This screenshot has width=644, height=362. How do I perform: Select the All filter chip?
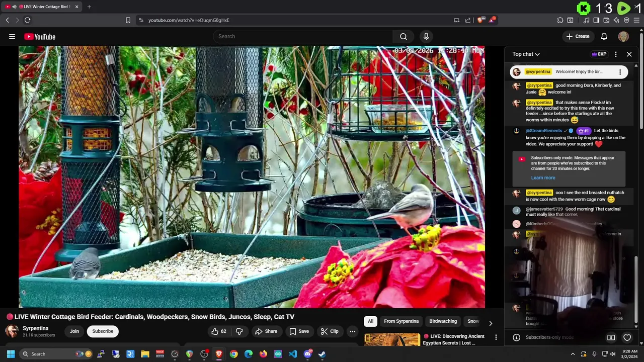coord(370,321)
